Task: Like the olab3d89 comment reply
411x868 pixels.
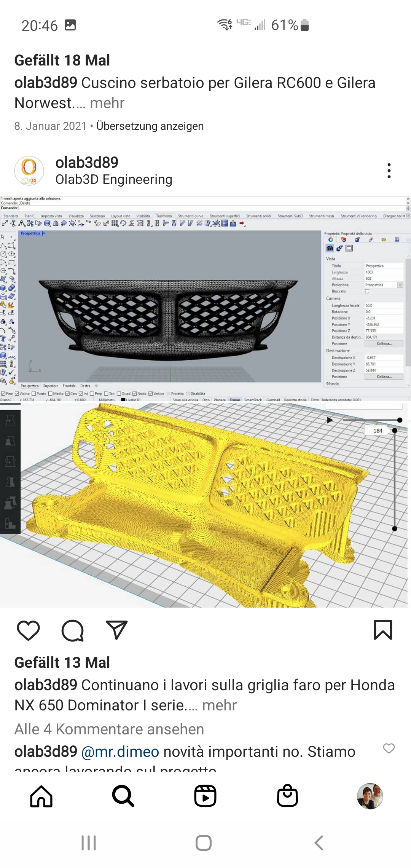Action: point(389,748)
